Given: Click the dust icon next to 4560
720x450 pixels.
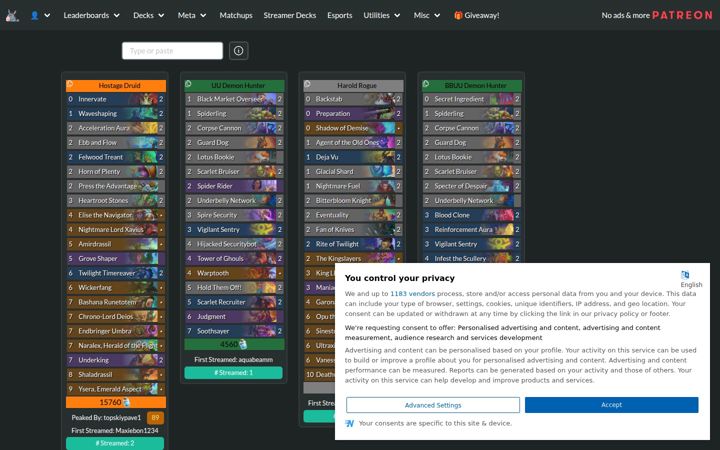Looking at the screenshot, I should point(243,344).
